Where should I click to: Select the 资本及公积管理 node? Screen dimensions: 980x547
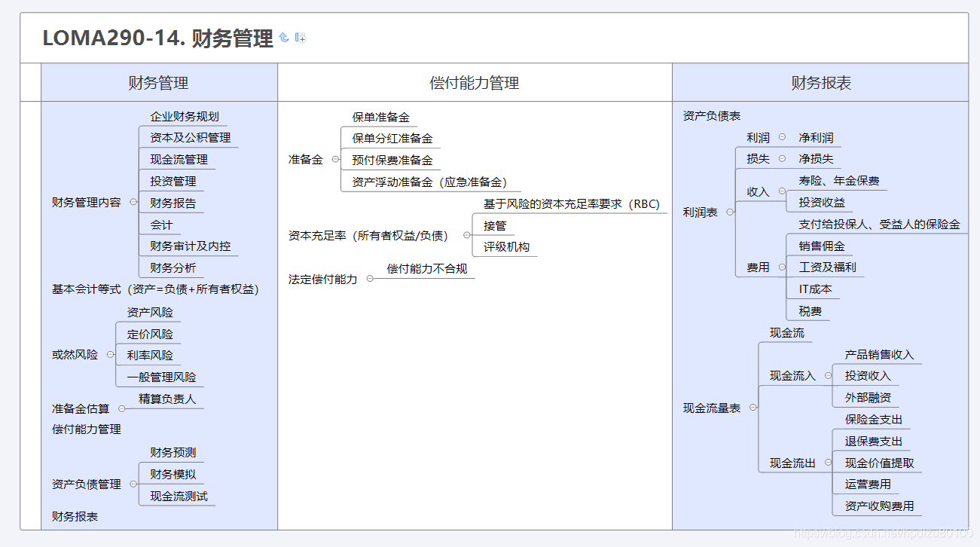click(190, 138)
